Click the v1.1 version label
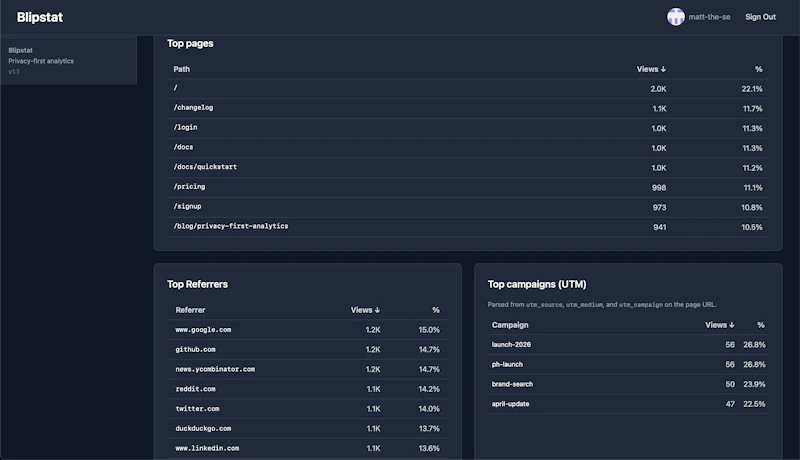The image size is (800, 460). pyautogui.click(x=14, y=72)
